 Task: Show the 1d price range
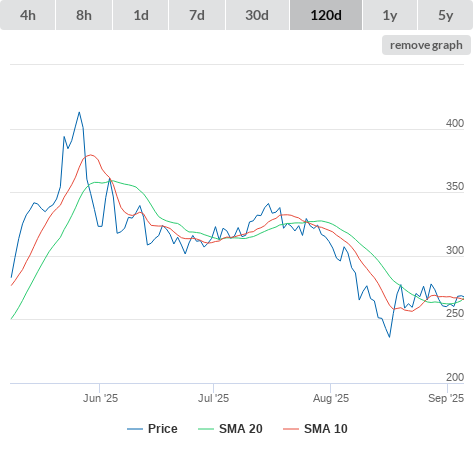coord(141,15)
